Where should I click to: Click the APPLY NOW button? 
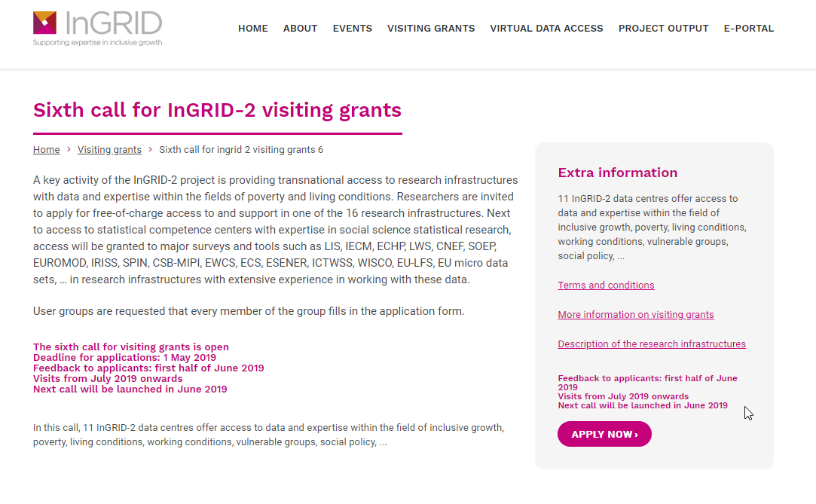(x=604, y=434)
